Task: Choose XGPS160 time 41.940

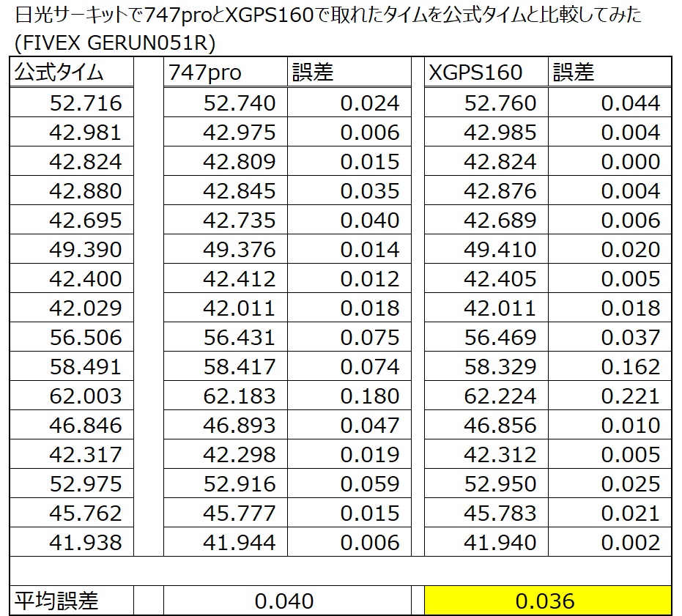Action: pyautogui.click(x=486, y=542)
